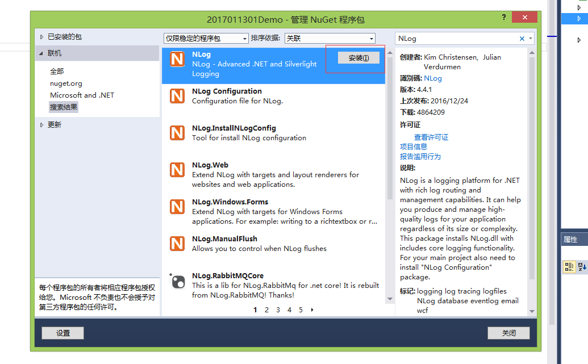
Task: Open the 属性 panel header
Action: click(x=574, y=239)
